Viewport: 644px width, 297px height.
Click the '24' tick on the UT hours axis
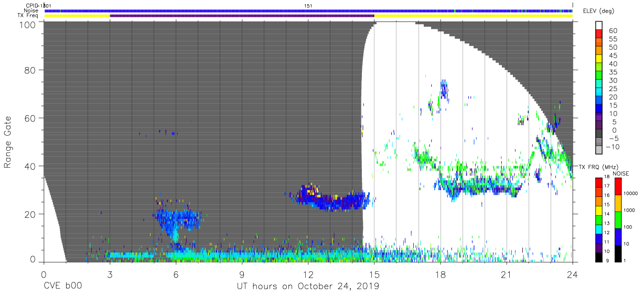(x=573, y=274)
